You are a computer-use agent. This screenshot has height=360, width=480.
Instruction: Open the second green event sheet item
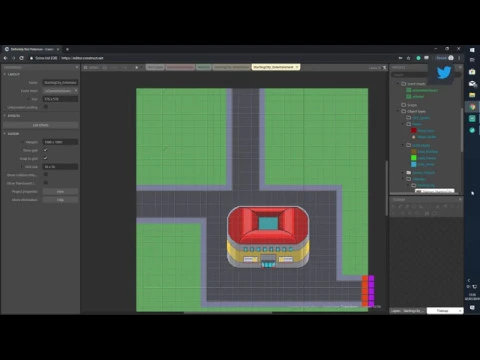point(415,97)
